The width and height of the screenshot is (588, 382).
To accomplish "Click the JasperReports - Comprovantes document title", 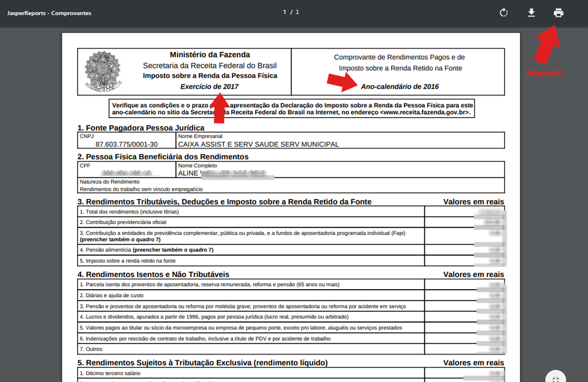I will pos(49,13).
